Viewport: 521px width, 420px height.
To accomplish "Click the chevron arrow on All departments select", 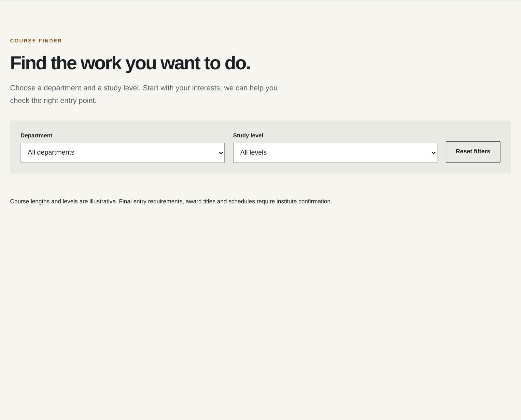I will (221, 153).
